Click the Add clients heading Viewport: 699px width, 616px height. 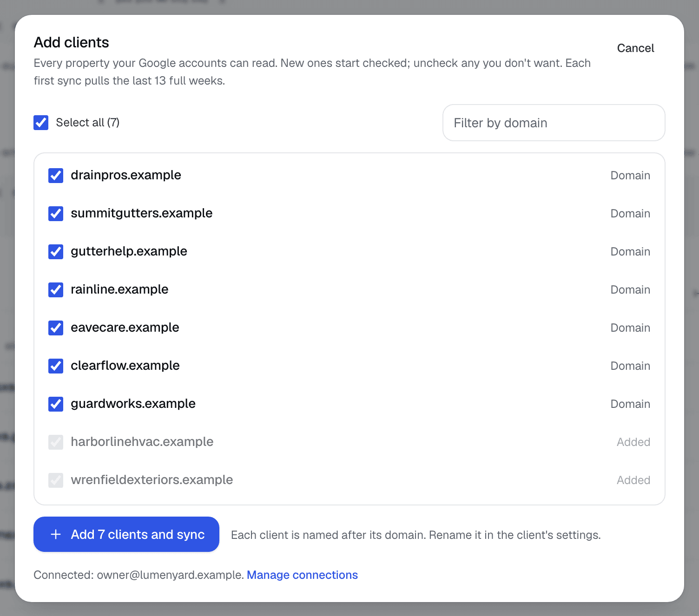tap(72, 42)
